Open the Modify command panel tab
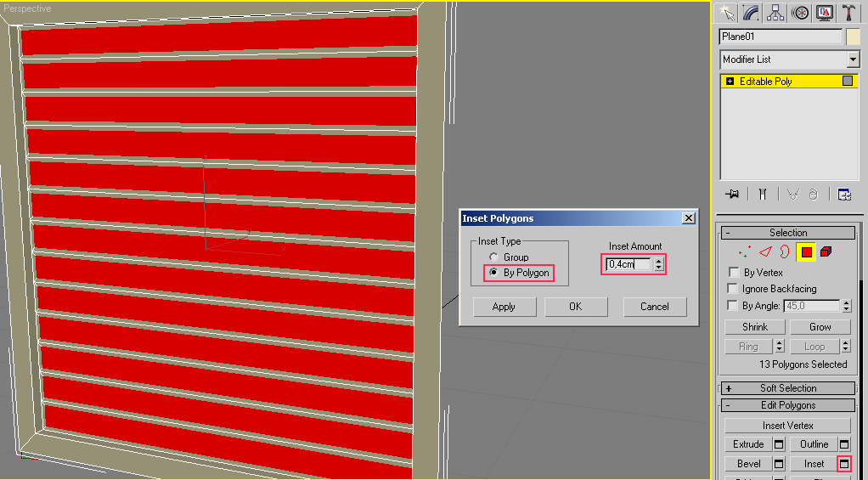This screenshot has height=480, width=868. pyautogui.click(x=751, y=12)
